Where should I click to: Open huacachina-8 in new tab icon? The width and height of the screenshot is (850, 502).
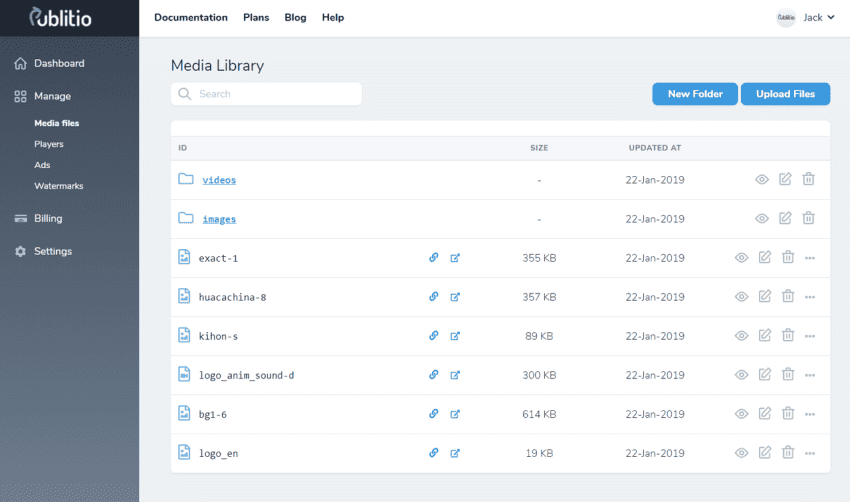click(x=455, y=296)
